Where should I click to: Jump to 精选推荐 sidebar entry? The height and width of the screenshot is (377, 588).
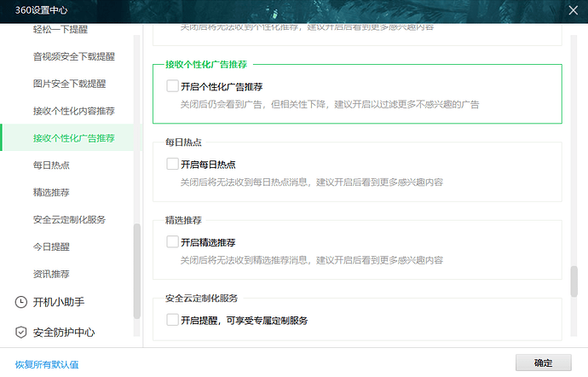click(51, 192)
